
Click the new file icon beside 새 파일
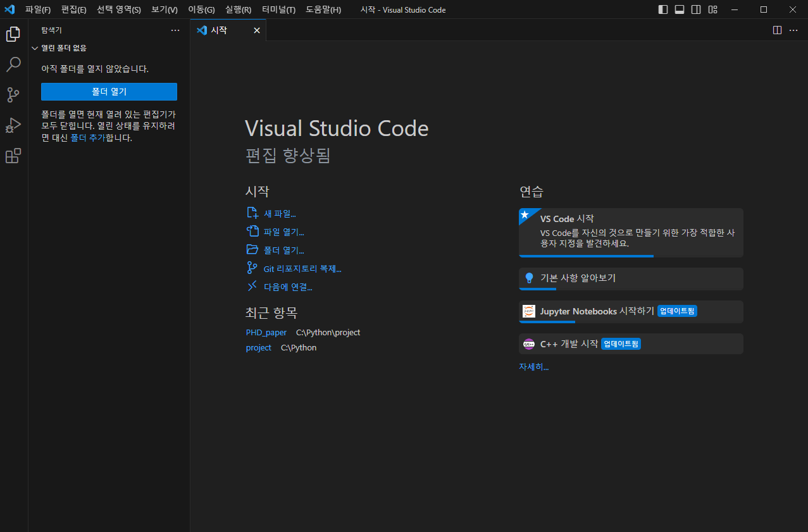point(252,213)
